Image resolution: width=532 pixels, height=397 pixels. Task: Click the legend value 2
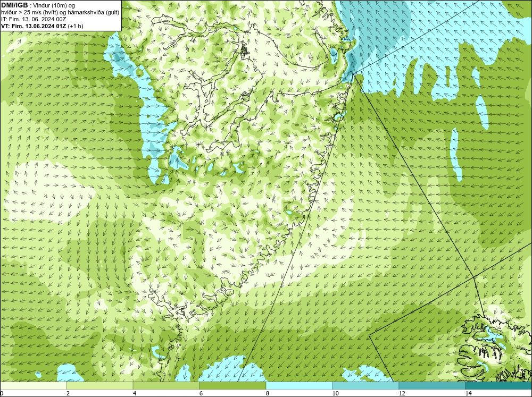68,393
